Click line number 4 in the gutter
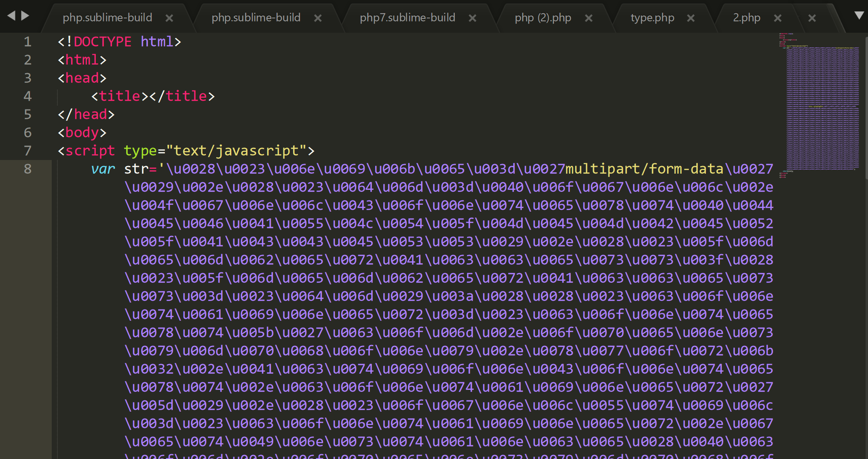 pyautogui.click(x=27, y=96)
